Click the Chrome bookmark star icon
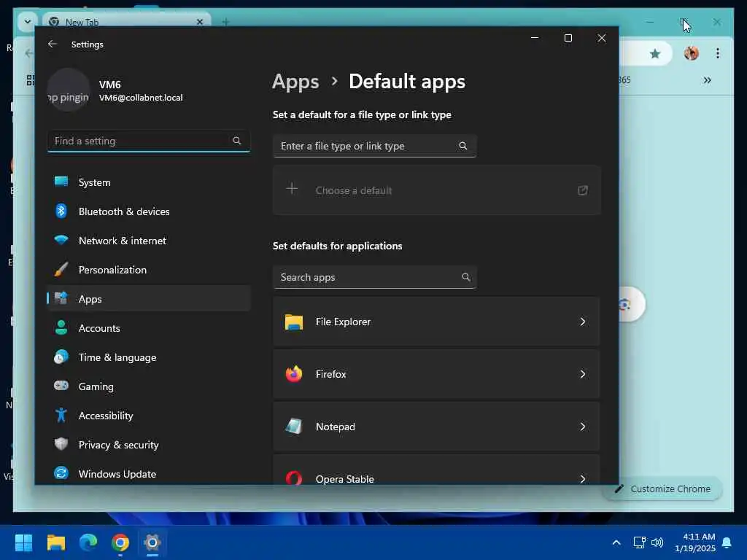This screenshot has width=747, height=560. pos(655,53)
